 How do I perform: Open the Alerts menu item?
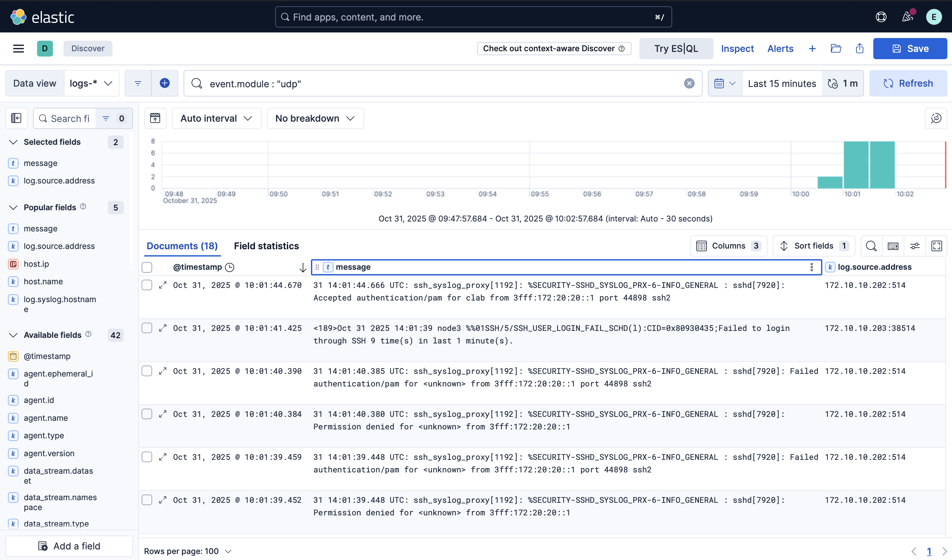780,48
